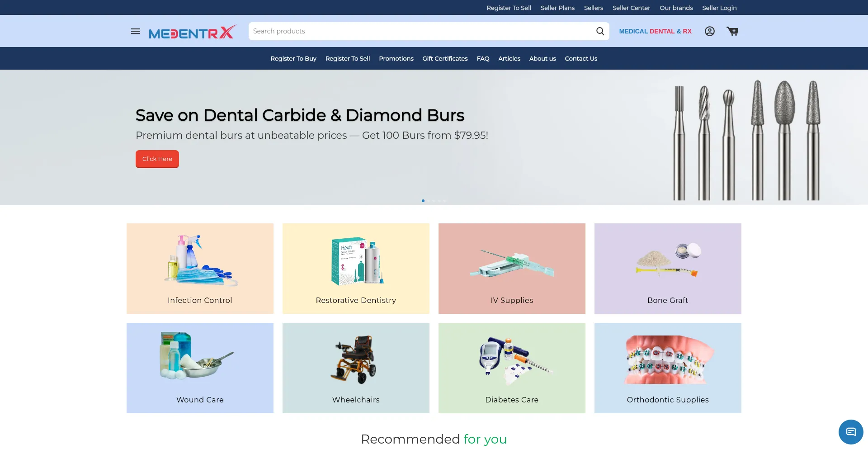Open the Diabetes Care category tile
This screenshot has width=868, height=449.
tap(512, 368)
